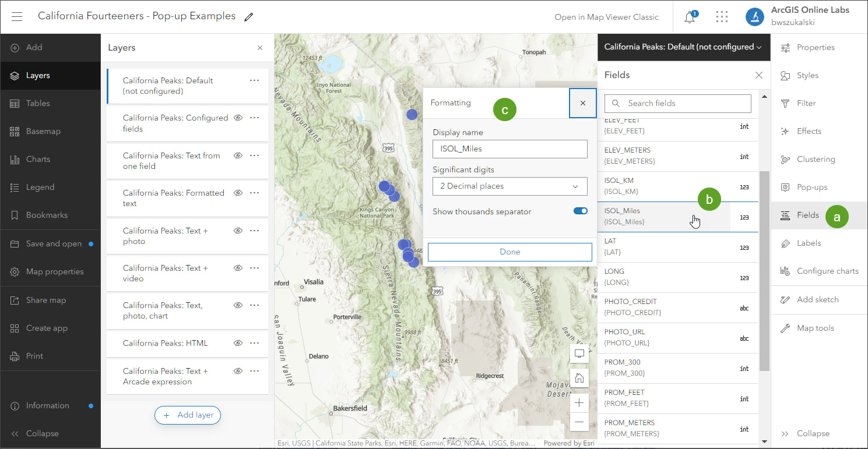This screenshot has width=868, height=449.
Task: Click Open in Map Viewer Classic
Action: point(606,17)
